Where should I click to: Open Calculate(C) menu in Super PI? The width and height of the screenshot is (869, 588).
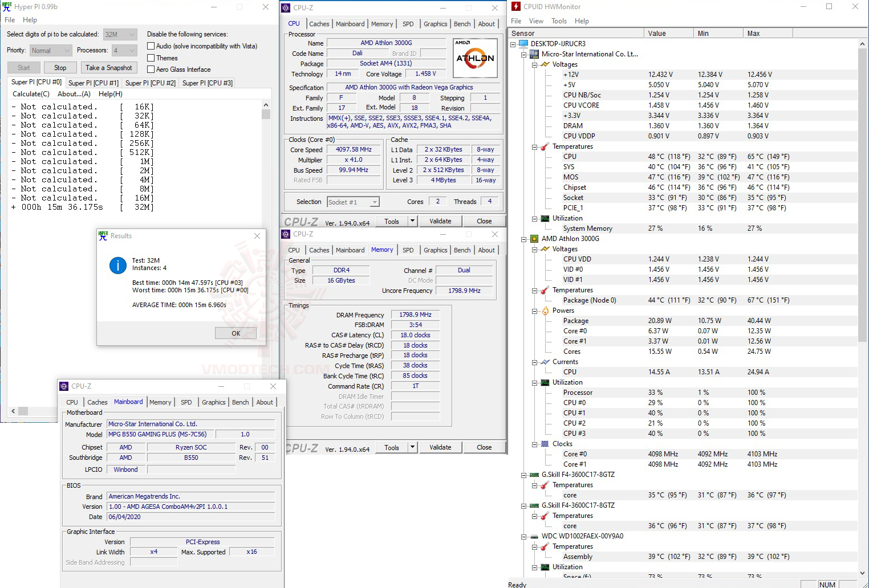31,94
